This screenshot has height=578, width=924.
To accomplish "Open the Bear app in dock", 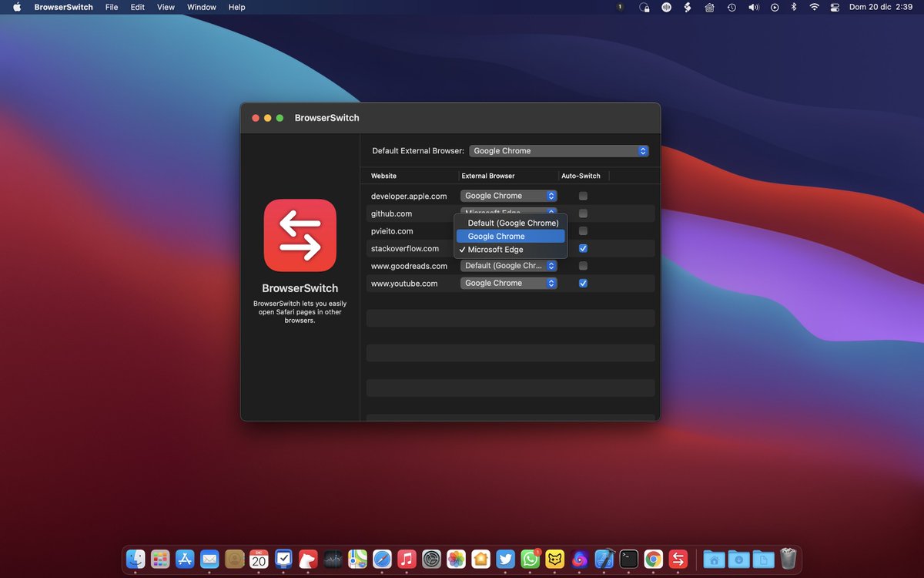I will pyautogui.click(x=308, y=559).
